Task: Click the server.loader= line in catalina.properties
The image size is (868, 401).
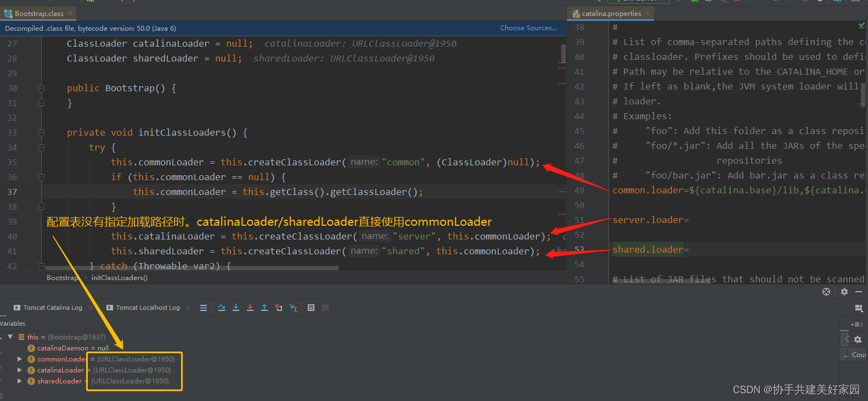Action: tap(650, 220)
